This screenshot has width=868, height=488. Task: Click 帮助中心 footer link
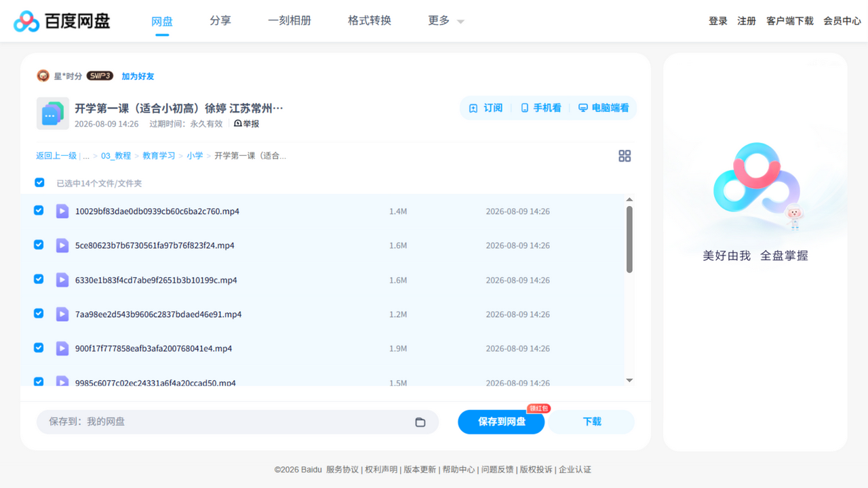coord(459,469)
